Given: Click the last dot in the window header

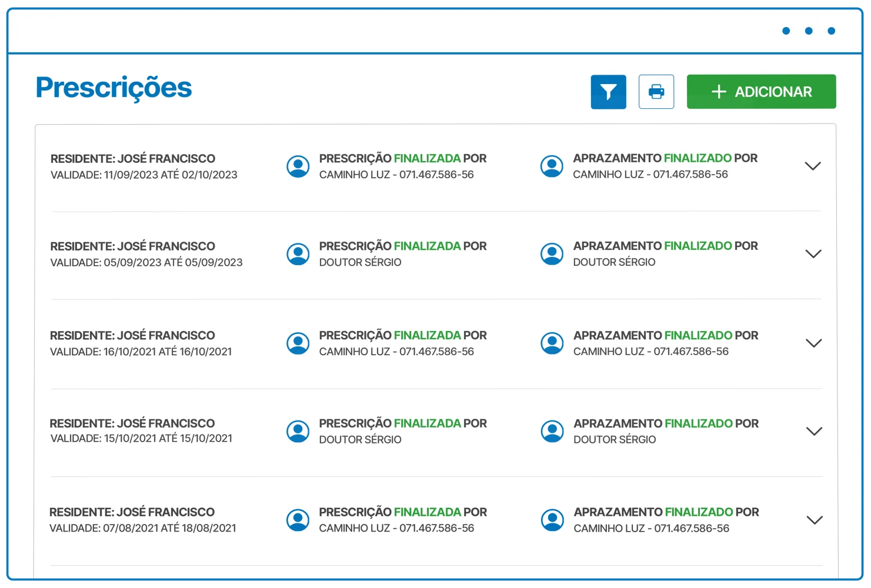Looking at the screenshot, I should (831, 31).
